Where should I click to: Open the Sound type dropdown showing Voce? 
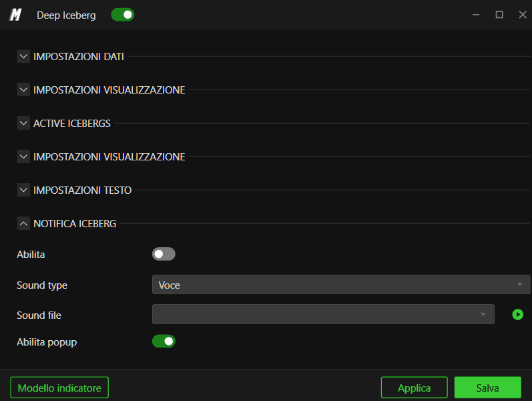pos(341,285)
